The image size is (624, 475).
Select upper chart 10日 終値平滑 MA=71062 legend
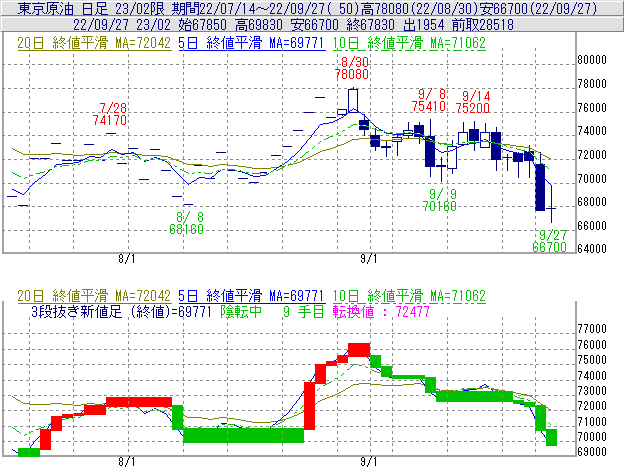click(409, 43)
